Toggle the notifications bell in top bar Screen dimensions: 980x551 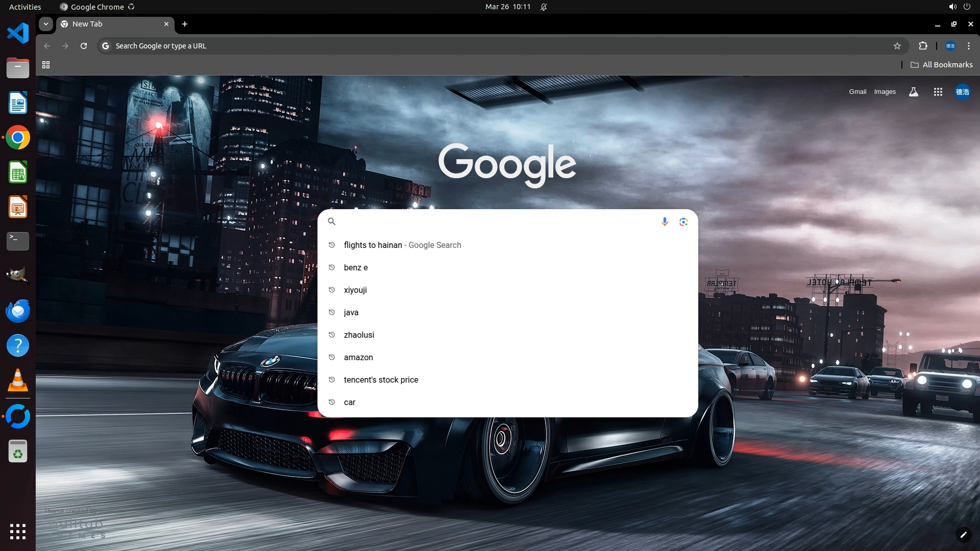point(544,7)
